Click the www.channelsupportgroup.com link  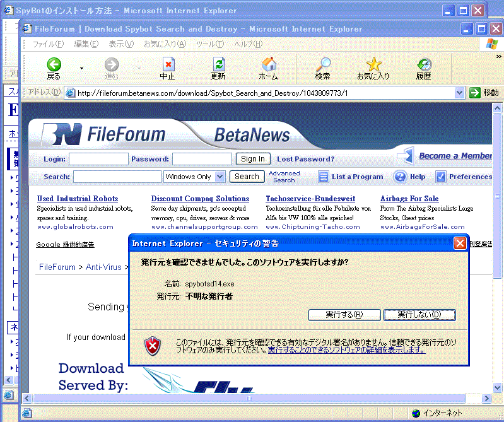coord(205,227)
